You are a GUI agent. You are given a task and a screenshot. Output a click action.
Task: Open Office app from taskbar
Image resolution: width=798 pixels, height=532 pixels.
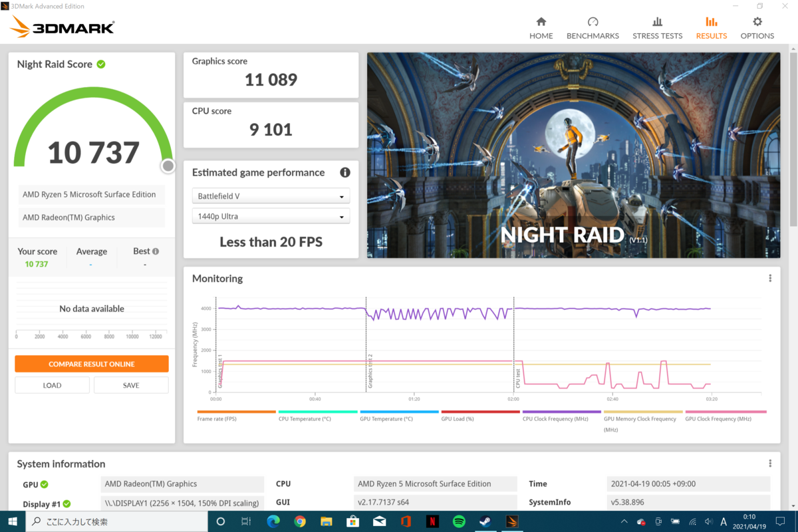(x=406, y=521)
